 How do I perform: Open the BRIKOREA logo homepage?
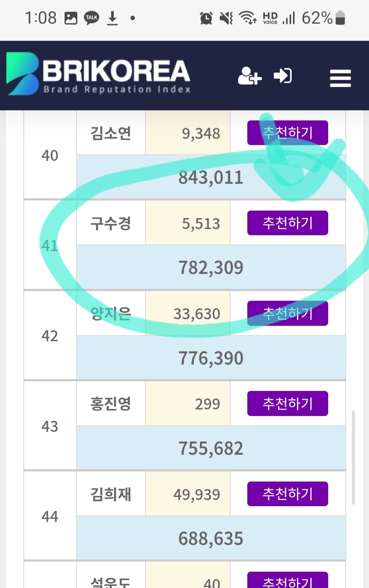tap(98, 74)
